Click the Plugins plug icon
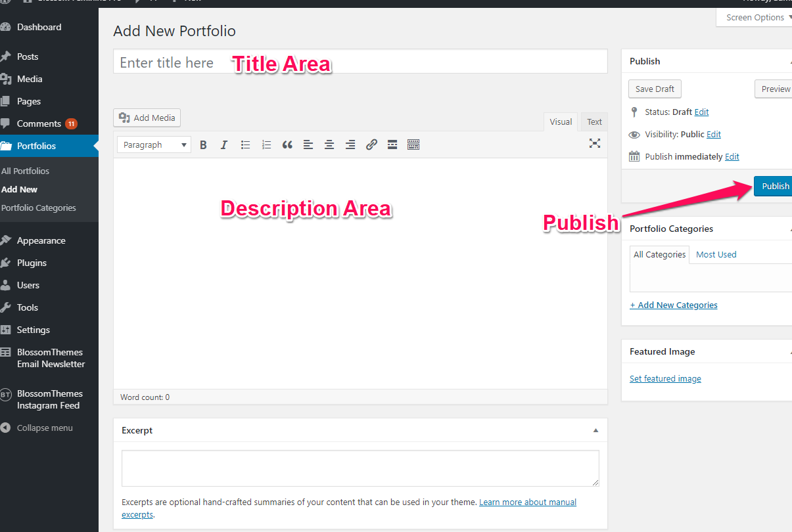The height and width of the screenshot is (532, 792). (x=5, y=263)
